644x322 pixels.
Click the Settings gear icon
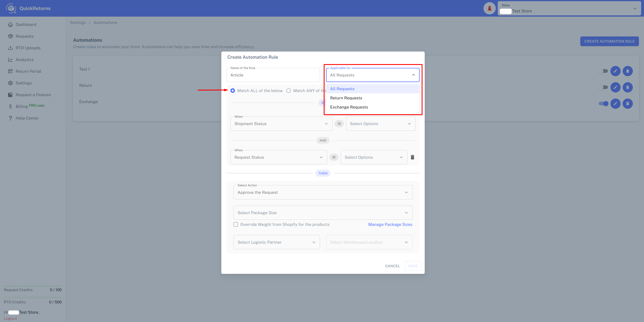pyautogui.click(x=10, y=83)
